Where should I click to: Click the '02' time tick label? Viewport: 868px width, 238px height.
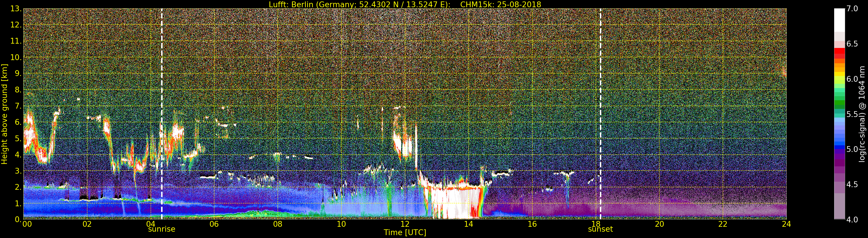pos(87,224)
